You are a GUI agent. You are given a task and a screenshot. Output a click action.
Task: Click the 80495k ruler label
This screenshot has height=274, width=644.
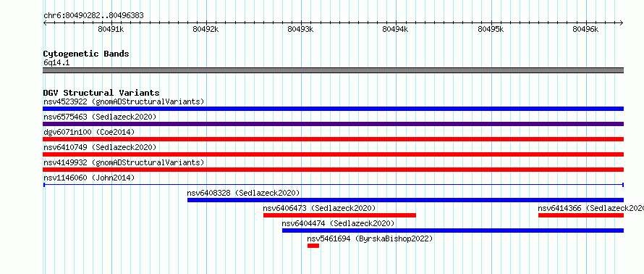click(491, 29)
